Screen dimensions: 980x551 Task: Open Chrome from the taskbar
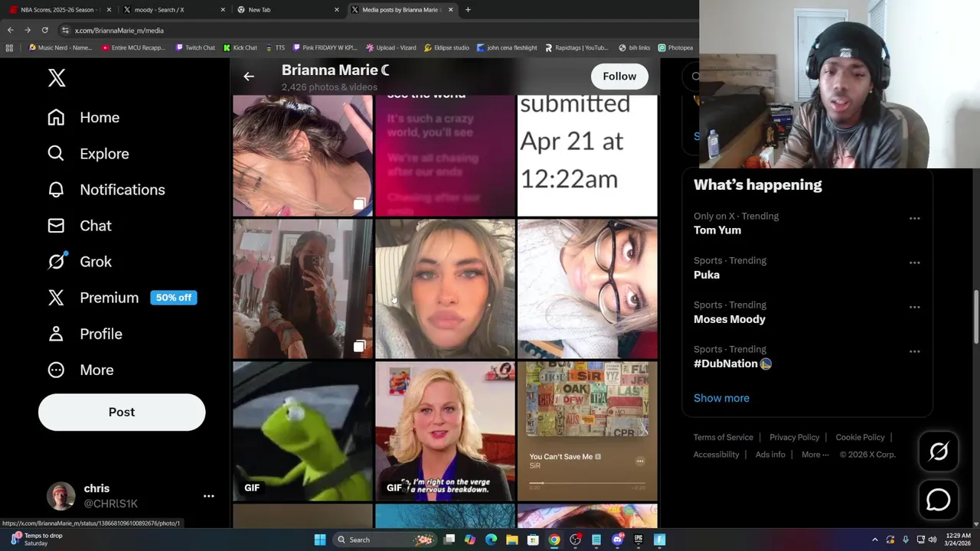[554, 540]
